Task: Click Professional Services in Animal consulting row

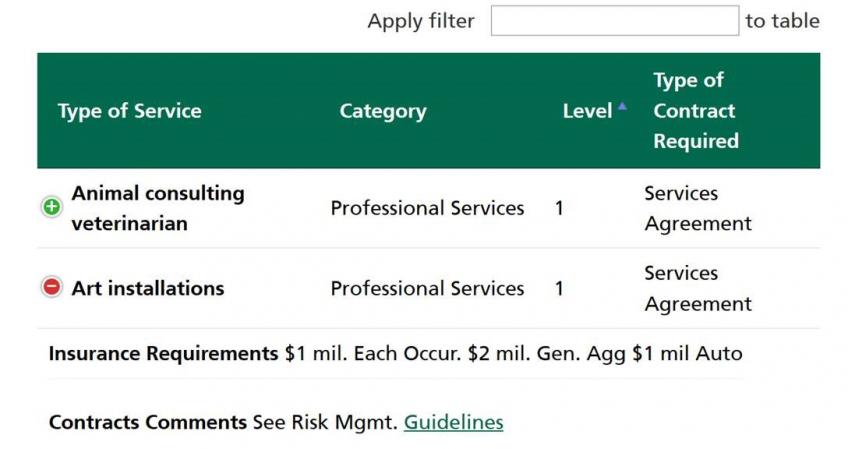Action: 427,208
